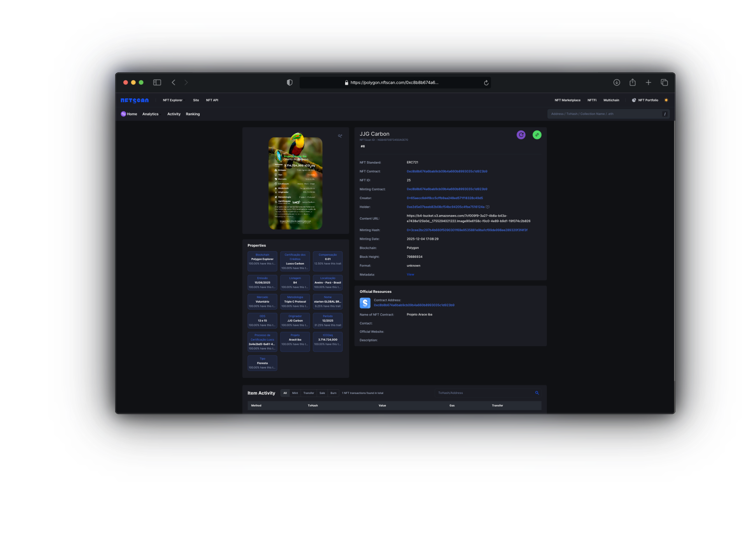Open Safari downloads icon
Image resolution: width=747 pixels, height=560 pixels.
(x=617, y=82)
